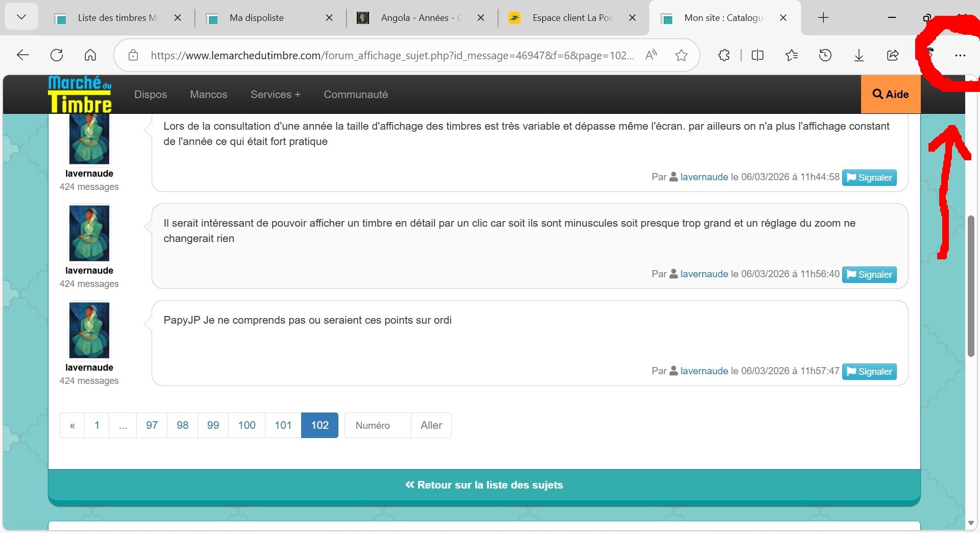Minimize the browser window
This screenshot has width=980, height=533.
(892, 18)
